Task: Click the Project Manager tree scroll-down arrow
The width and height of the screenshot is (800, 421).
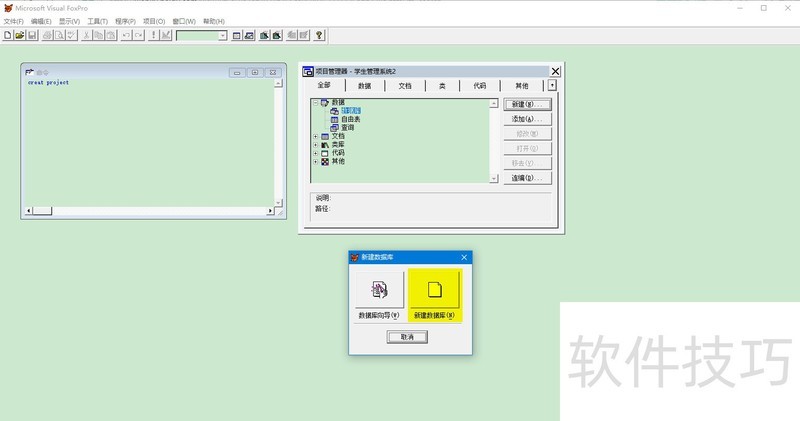Action: point(493,179)
